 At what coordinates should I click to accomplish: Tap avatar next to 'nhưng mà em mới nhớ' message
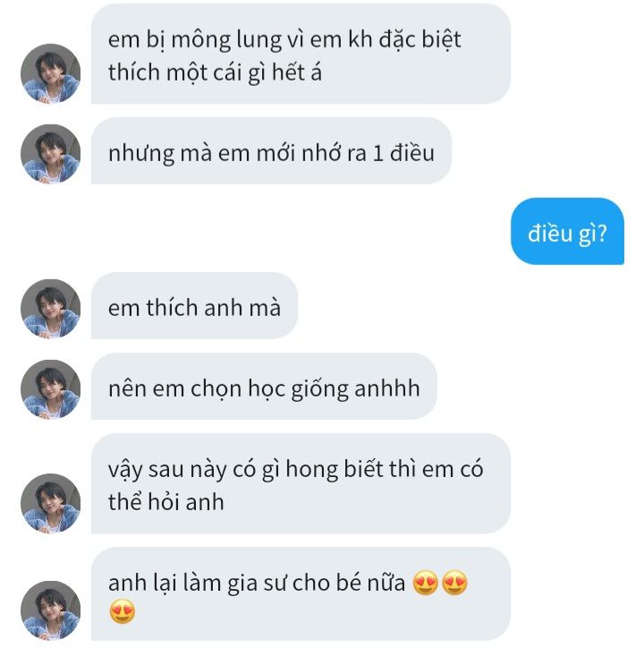(x=50, y=154)
